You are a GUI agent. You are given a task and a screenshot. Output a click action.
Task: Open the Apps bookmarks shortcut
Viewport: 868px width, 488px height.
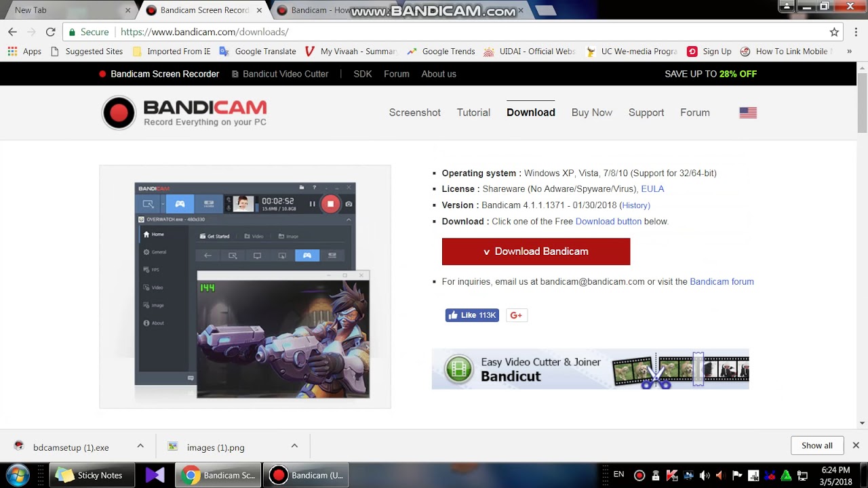[x=24, y=52]
